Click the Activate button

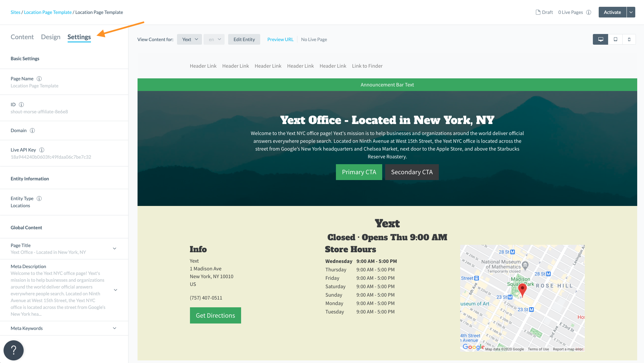[x=612, y=12]
